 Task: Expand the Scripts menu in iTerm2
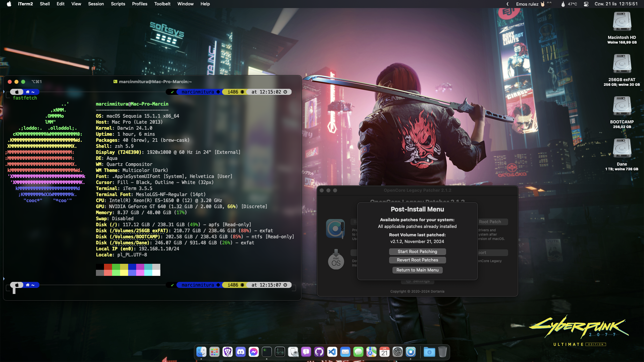coord(118,4)
